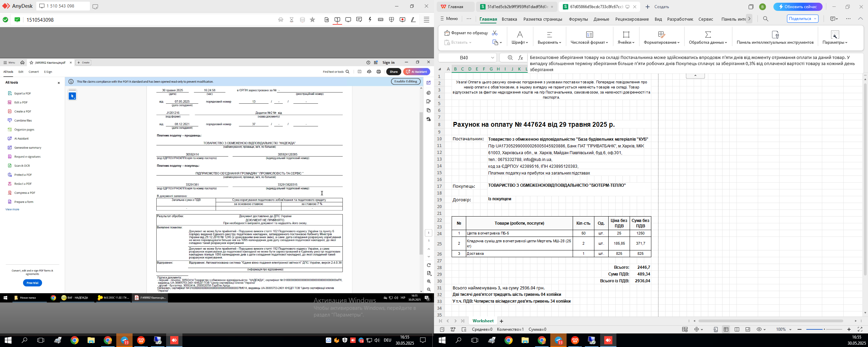
Task: Switch to Вставка tab in spreadsheet
Action: [509, 19]
